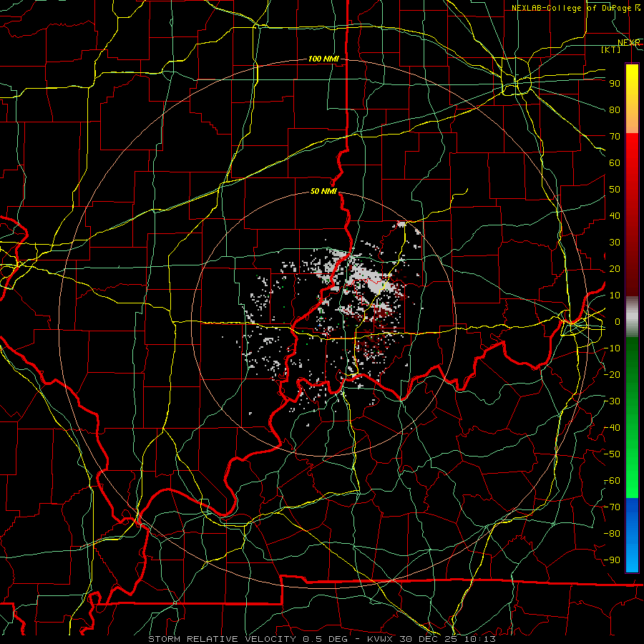This screenshot has height=644, width=644.
Task: Click the -10 value on velocity scale
Action: [x=613, y=348]
